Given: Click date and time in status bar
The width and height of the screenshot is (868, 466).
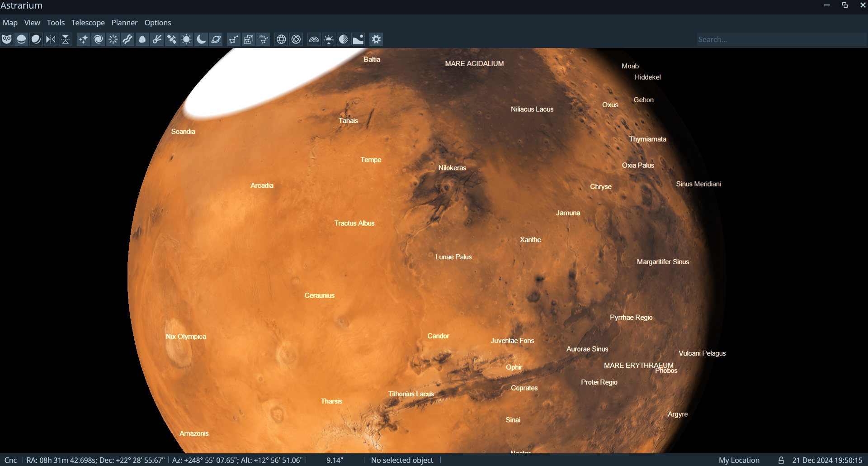Looking at the screenshot, I should (x=827, y=460).
